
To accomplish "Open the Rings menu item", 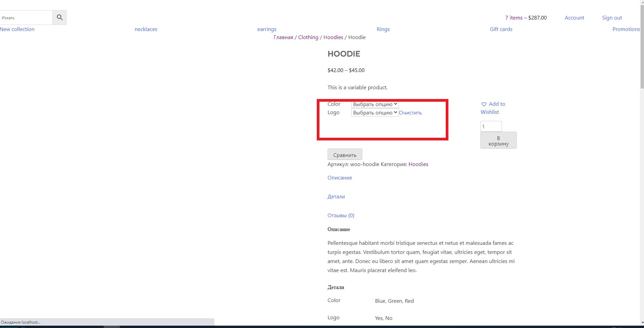I will pyautogui.click(x=383, y=29).
